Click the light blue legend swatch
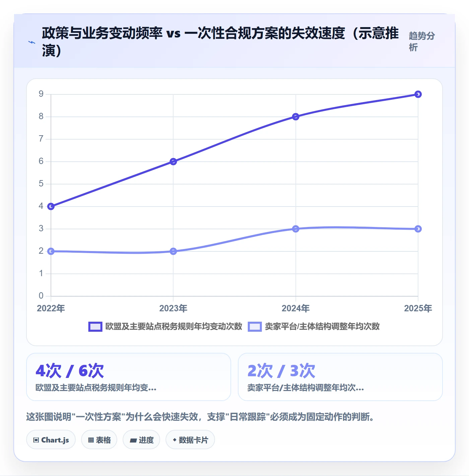Image resolution: width=469 pixels, height=476 pixels. pyautogui.click(x=255, y=326)
